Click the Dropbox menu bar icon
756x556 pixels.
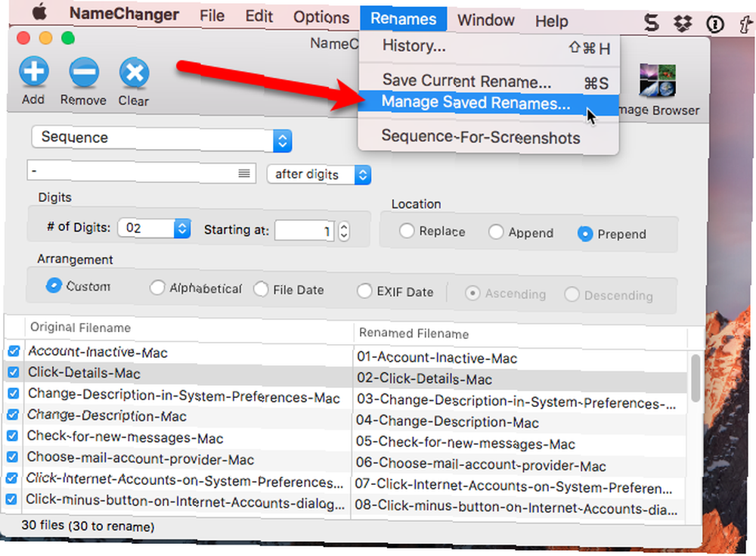(x=683, y=23)
